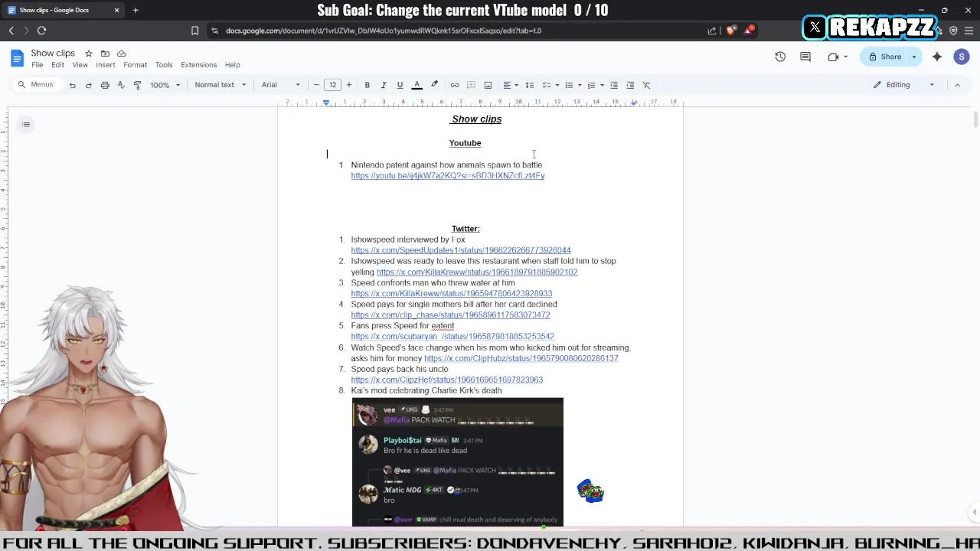Open the clip_chase status link
Image resolution: width=980 pixels, height=551 pixels.
(451, 315)
